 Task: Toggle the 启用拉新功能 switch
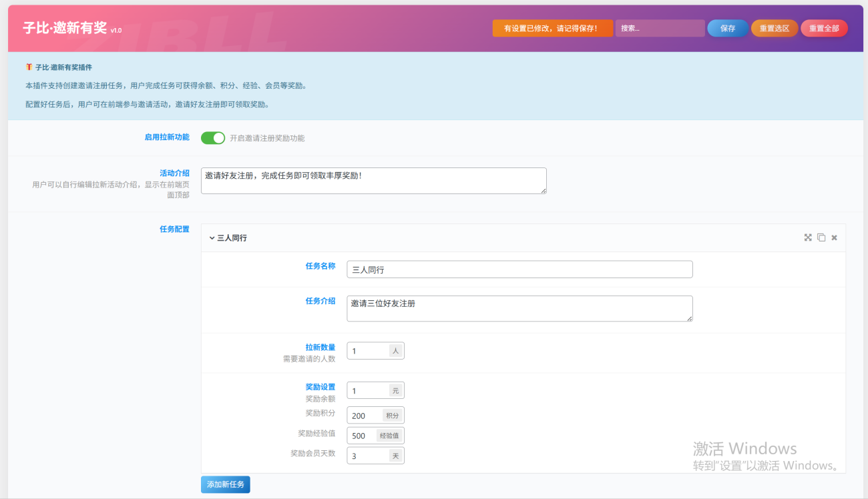[213, 138]
